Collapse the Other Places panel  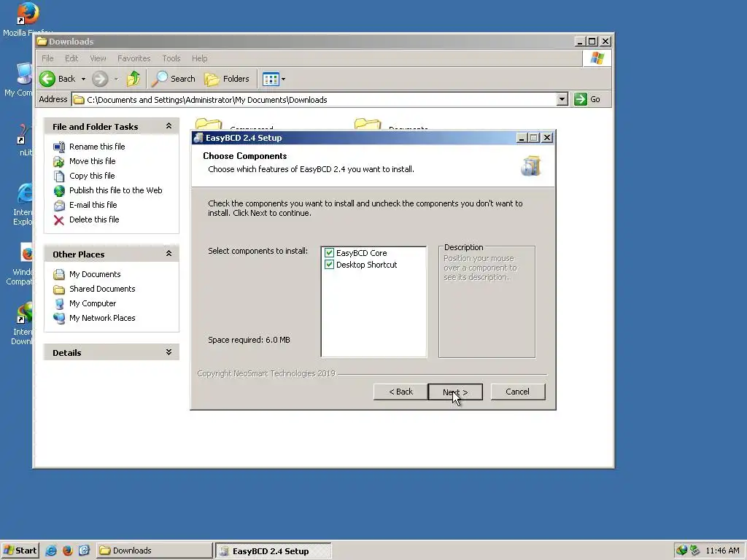pos(169,254)
